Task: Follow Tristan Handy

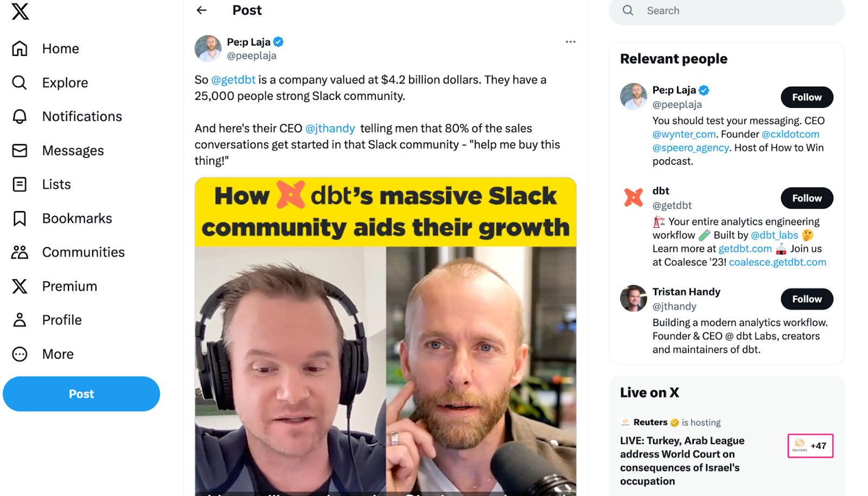Action: pos(807,299)
